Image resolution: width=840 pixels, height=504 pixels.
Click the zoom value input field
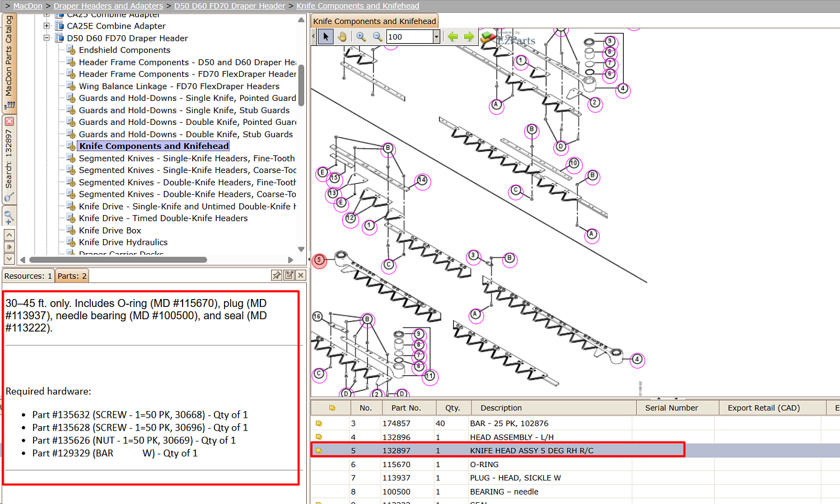tap(409, 37)
